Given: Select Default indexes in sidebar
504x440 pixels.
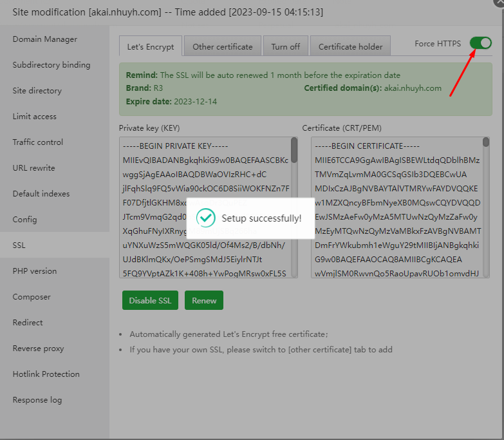Looking at the screenshot, I should point(55,193).
